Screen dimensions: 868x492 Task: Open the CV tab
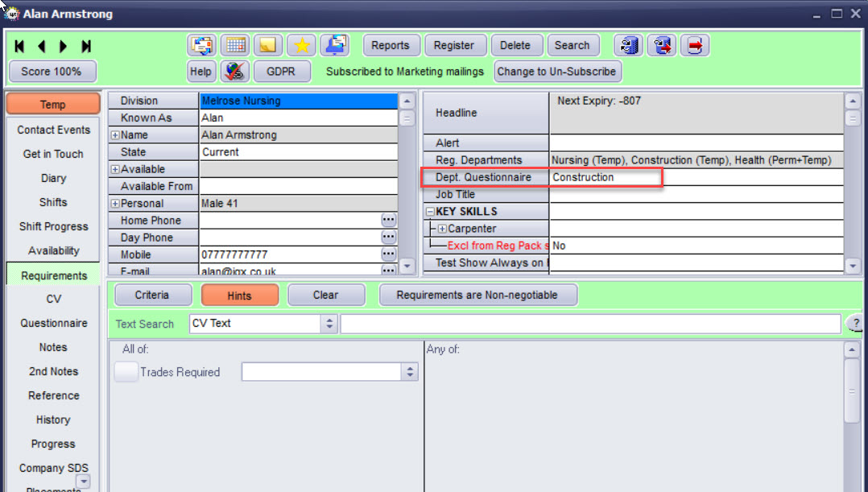tap(53, 299)
